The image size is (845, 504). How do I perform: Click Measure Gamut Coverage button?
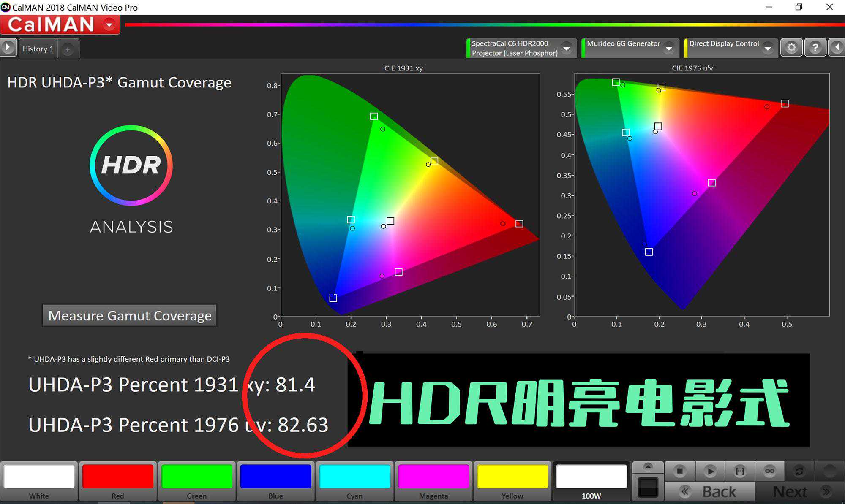coord(130,315)
